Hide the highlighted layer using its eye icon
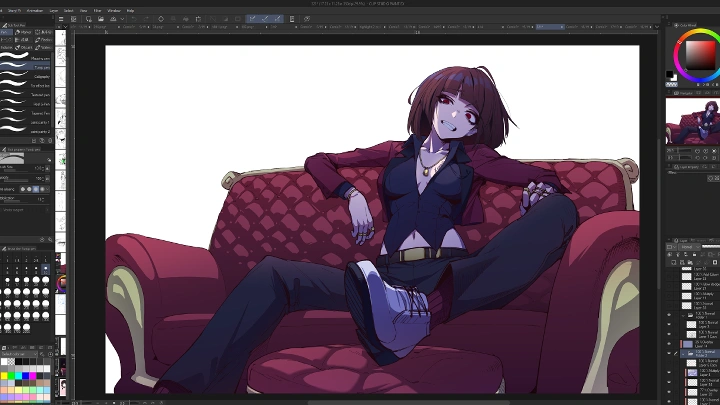 click(x=669, y=353)
